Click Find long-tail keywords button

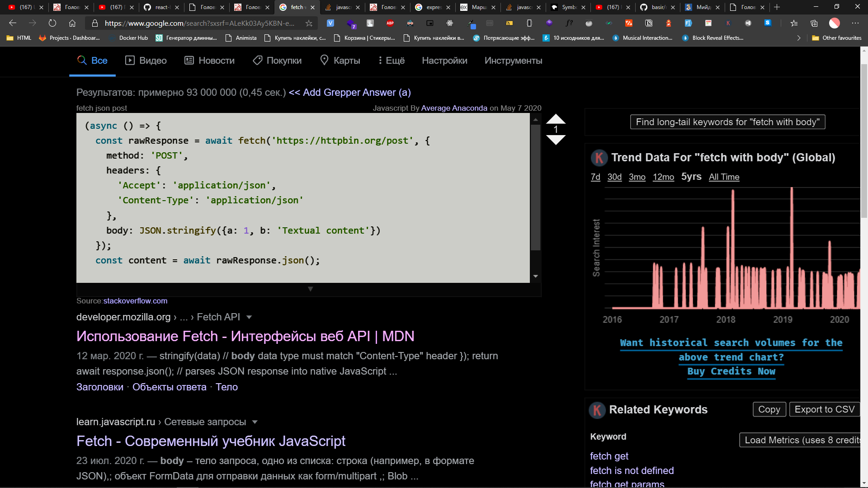click(x=728, y=122)
